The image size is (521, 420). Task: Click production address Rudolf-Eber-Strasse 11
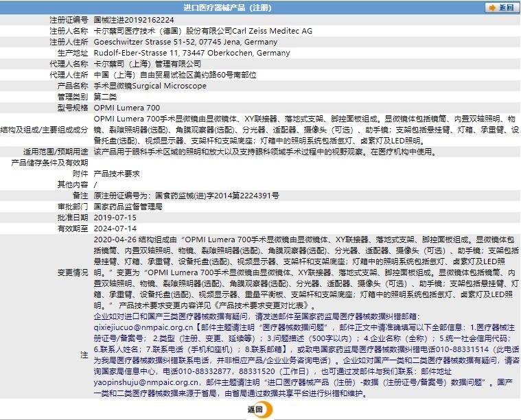(136, 53)
